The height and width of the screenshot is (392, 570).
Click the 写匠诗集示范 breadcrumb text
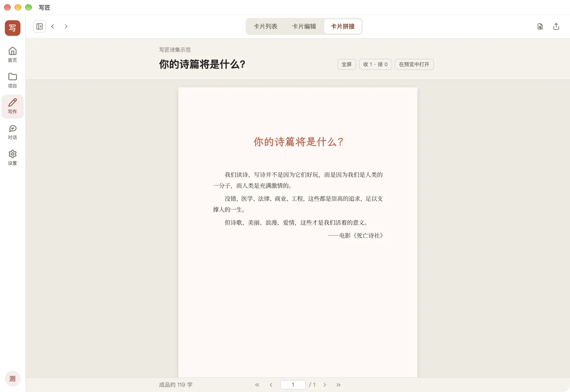coord(175,50)
